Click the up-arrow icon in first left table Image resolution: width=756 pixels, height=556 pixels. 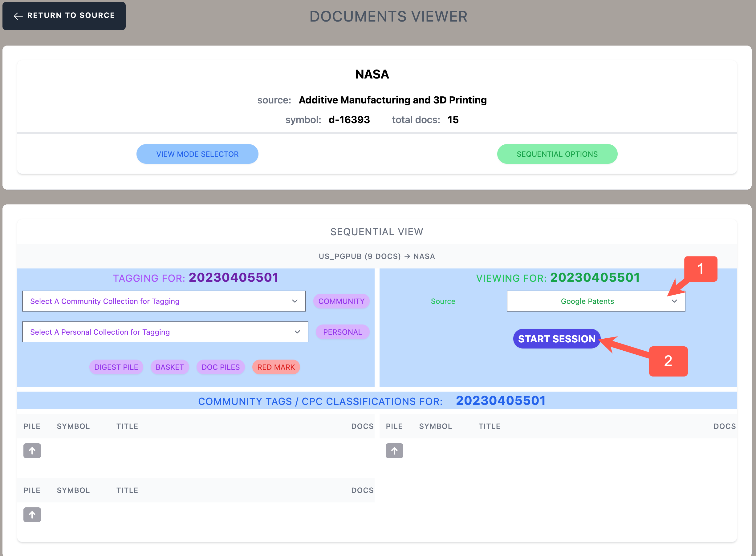click(x=32, y=451)
